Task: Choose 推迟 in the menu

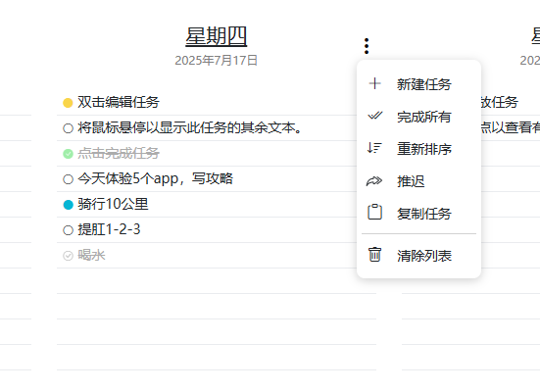Action: tap(418, 181)
